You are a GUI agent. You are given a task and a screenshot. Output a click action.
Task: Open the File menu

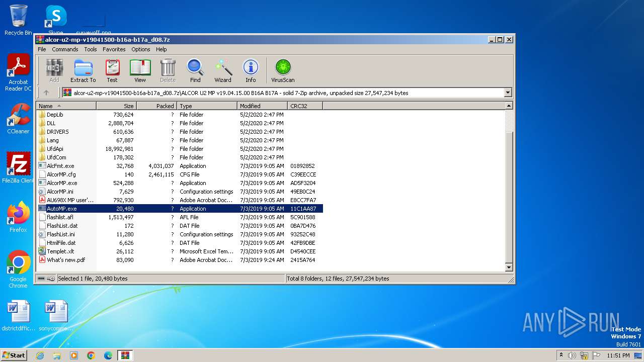click(x=42, y=49)
